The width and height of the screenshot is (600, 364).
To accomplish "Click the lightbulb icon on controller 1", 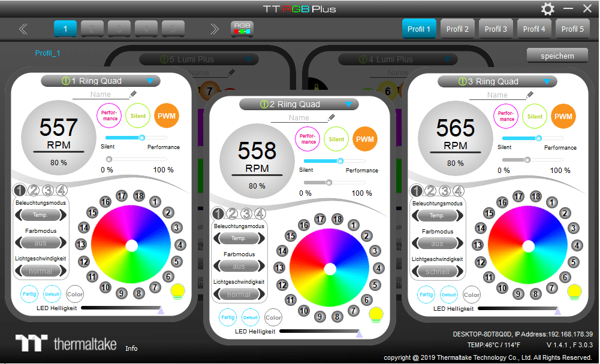I will 177,292.
